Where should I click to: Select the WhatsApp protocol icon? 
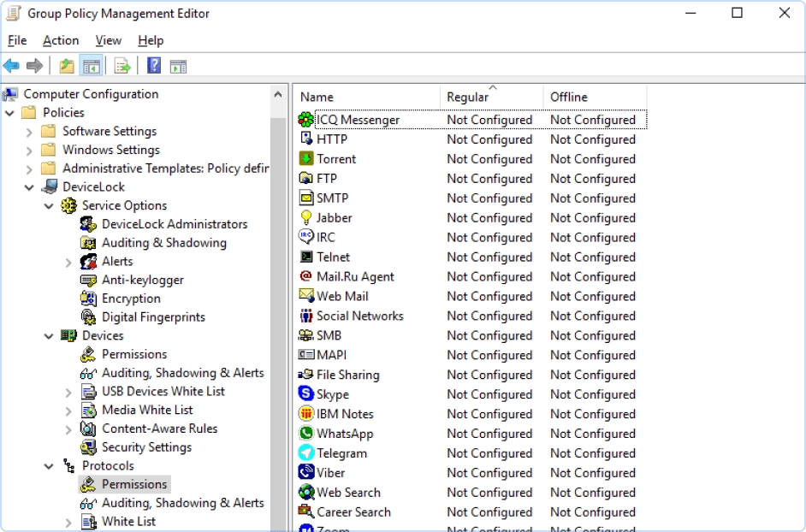click(305, 434)
